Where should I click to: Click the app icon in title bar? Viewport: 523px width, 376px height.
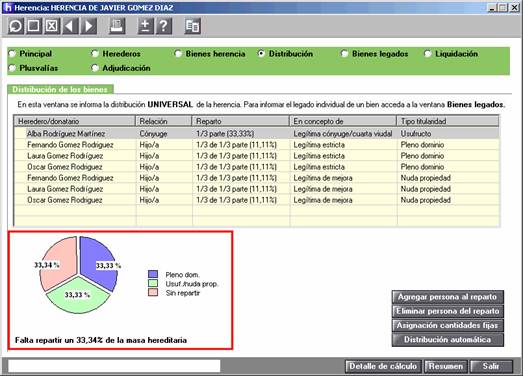pos(7,7)
